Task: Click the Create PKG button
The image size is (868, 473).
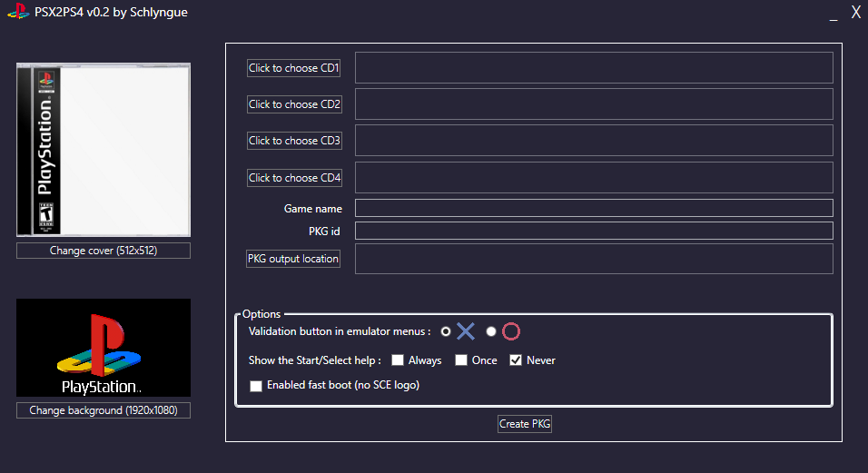Action: coord(525,424)
